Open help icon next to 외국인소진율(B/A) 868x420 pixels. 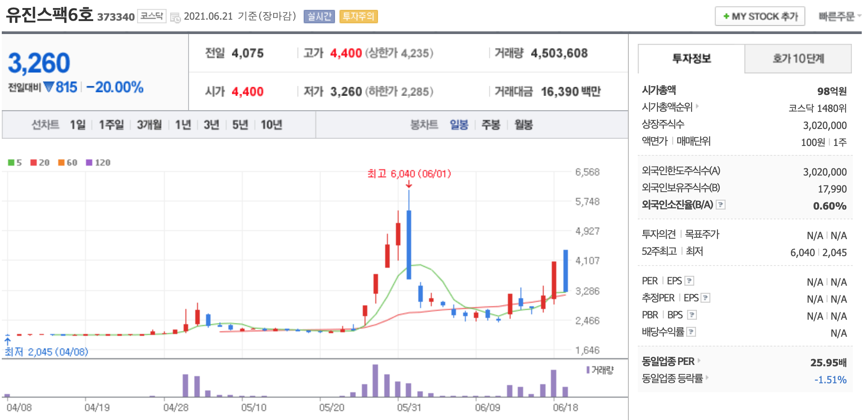point(721,205)
